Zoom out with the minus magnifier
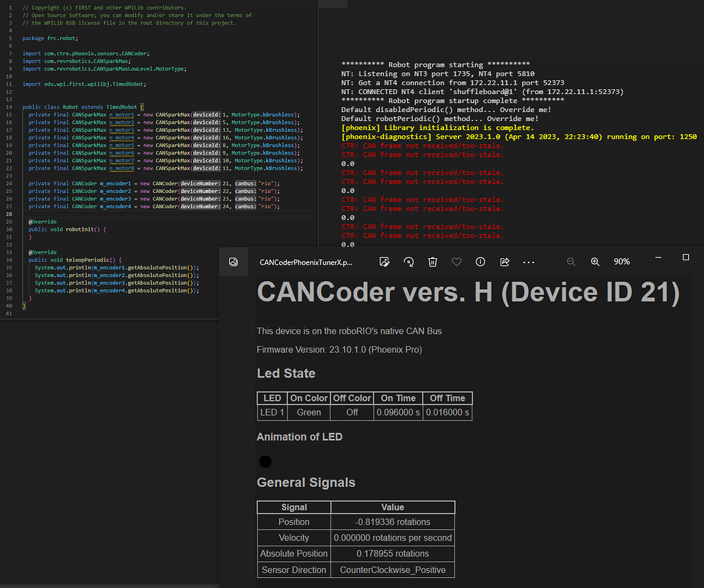Screen dimensions: 704x588 click(571, 262)
